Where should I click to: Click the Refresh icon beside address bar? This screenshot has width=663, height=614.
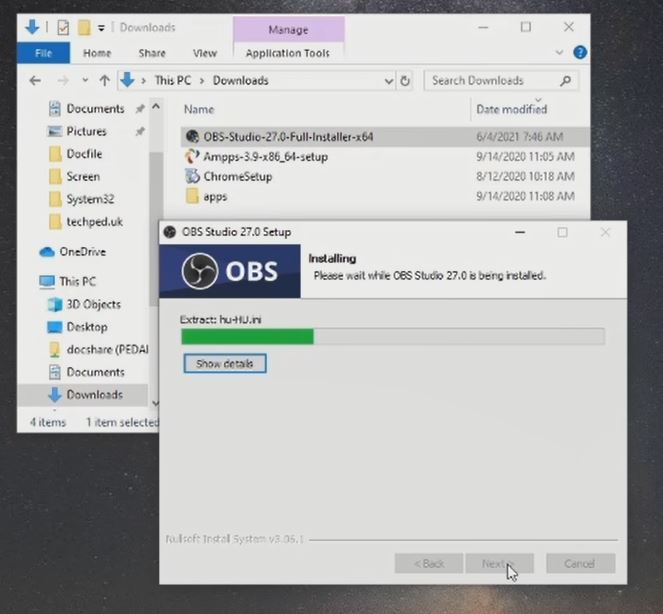(405, 80)
